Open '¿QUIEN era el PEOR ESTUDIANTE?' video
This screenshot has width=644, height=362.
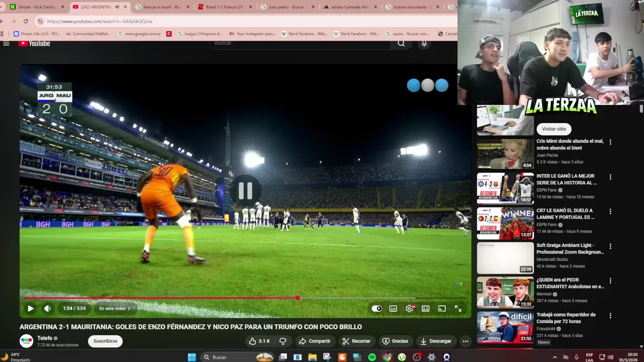click(x=505, y=292)
